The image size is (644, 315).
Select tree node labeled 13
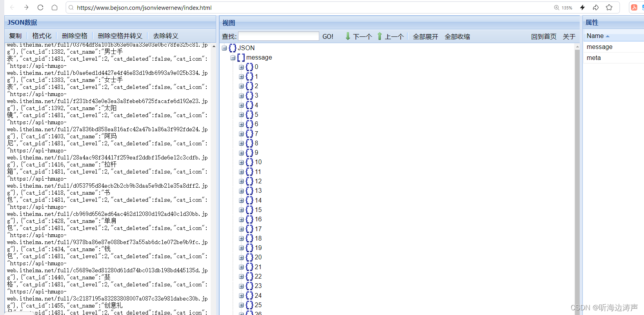point(258,190)
